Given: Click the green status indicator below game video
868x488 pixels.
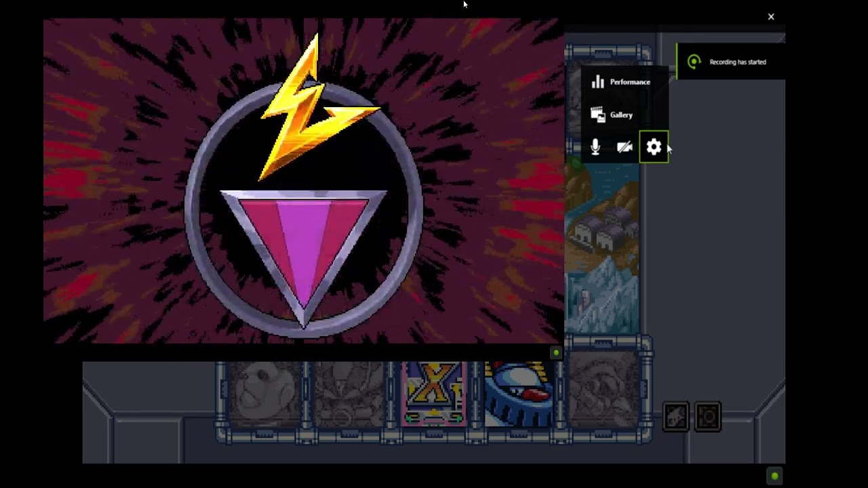Looking at the screenshot, I should (556, 352).
